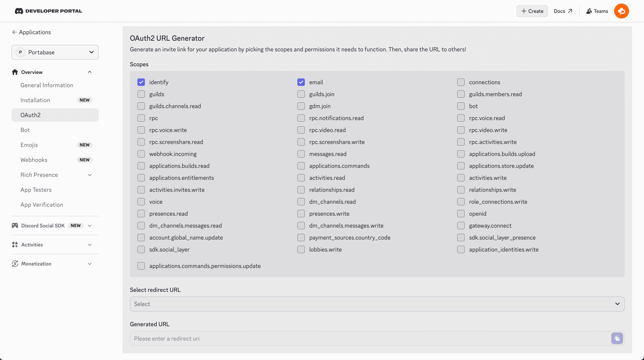
Task: Click the Monetization icon in the sidebar
Action: click(15, 264)
